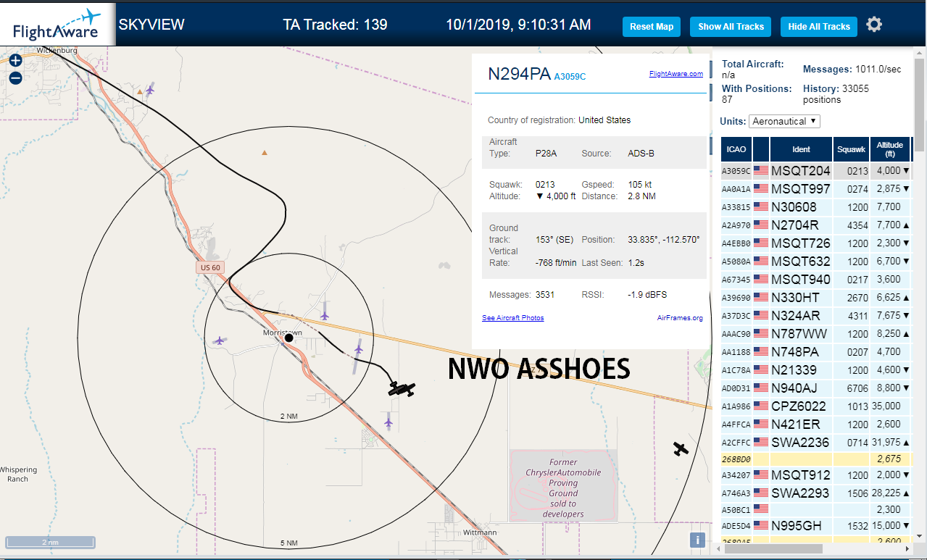Click the FlightAware logo

(57, 23)
